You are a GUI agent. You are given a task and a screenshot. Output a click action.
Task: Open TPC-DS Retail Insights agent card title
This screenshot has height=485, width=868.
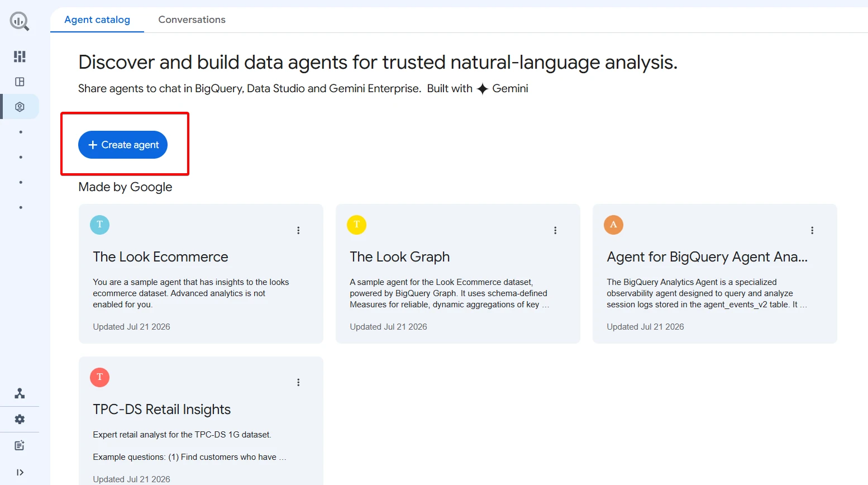point(161,410)
